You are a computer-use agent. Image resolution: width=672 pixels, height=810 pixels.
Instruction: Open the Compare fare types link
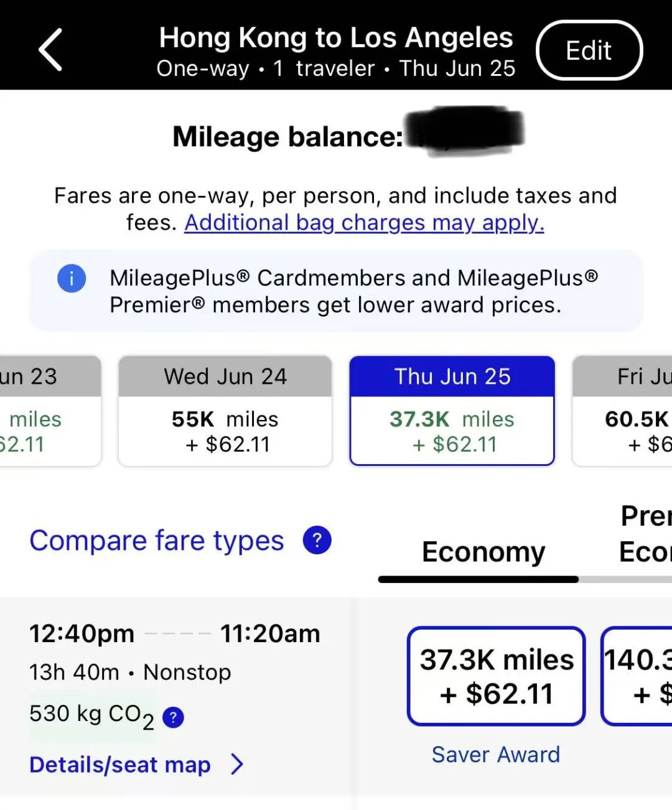(157, 540)
